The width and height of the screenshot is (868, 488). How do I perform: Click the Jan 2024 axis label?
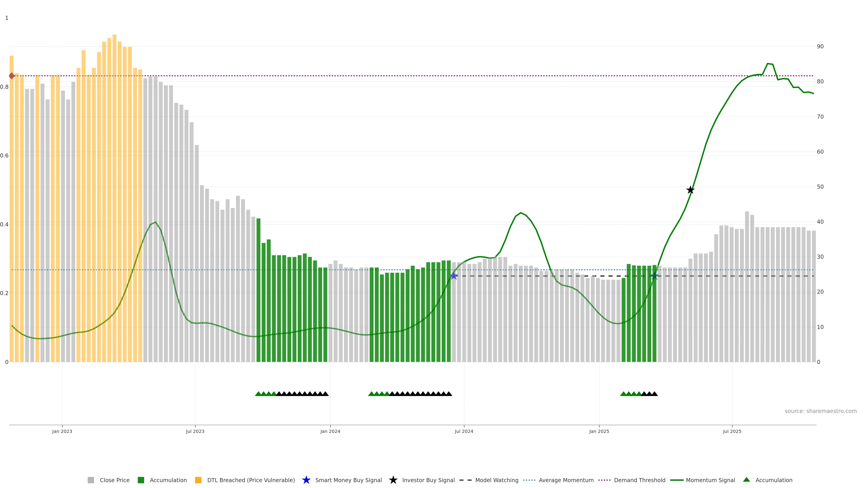click(330, 431)
